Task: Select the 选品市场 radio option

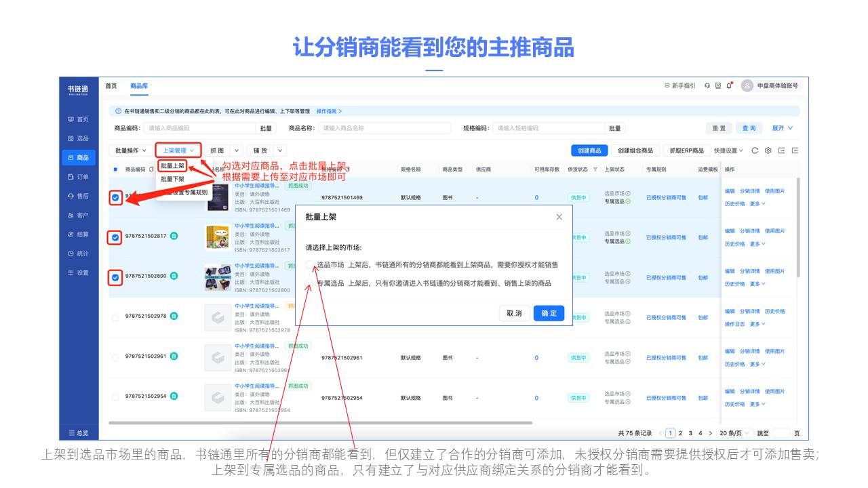Action: click(x=310, y=265)
